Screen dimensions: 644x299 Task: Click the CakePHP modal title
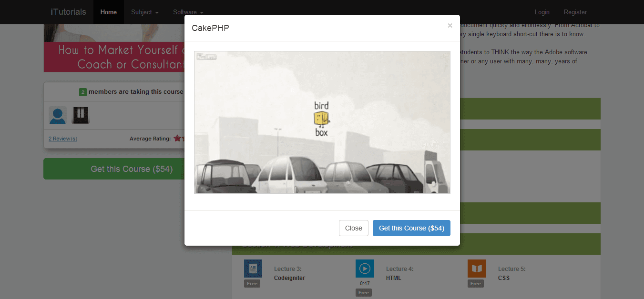tap(210, 28)
